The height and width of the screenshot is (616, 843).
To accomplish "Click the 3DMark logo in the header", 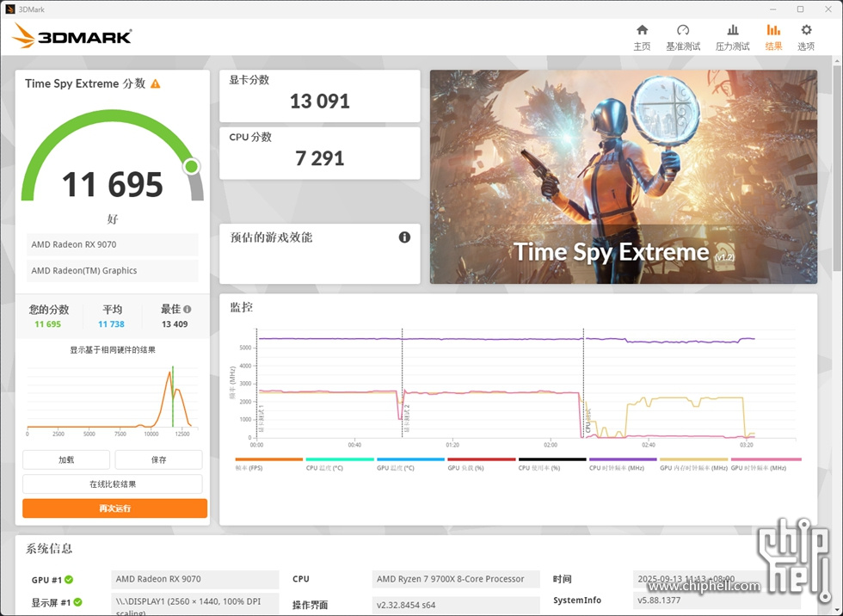I will tap(71, 36).
